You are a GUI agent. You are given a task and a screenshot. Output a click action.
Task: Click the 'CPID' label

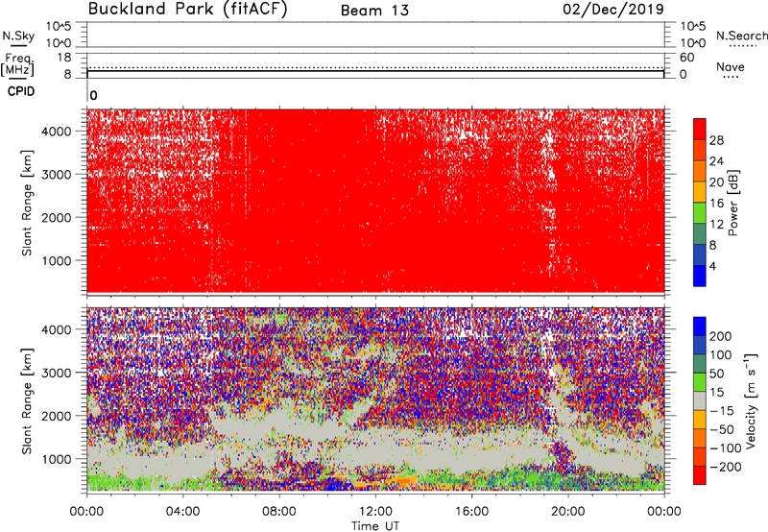[x=21, y=91]
